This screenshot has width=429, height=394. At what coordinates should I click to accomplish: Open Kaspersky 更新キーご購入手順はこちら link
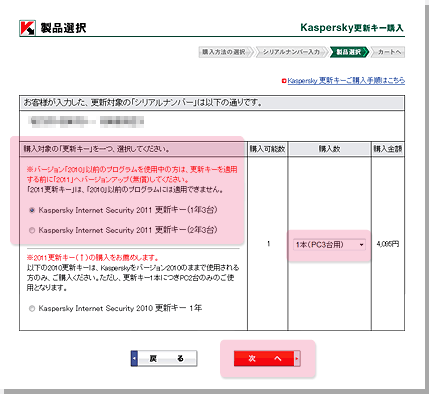point(346,81)
